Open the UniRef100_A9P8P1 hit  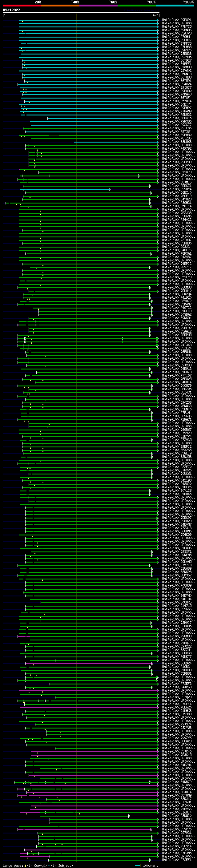(x=177, y=20)
